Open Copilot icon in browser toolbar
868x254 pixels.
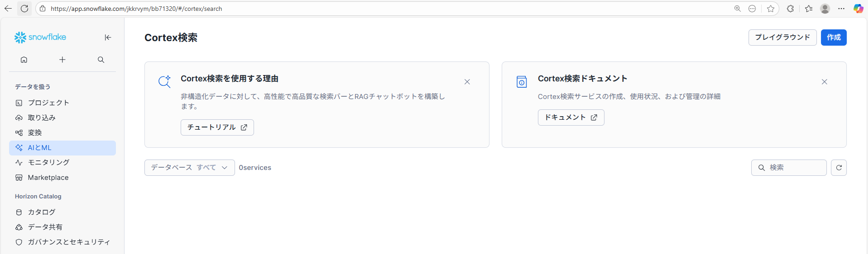pyautogui.click(x=858, y=9)
